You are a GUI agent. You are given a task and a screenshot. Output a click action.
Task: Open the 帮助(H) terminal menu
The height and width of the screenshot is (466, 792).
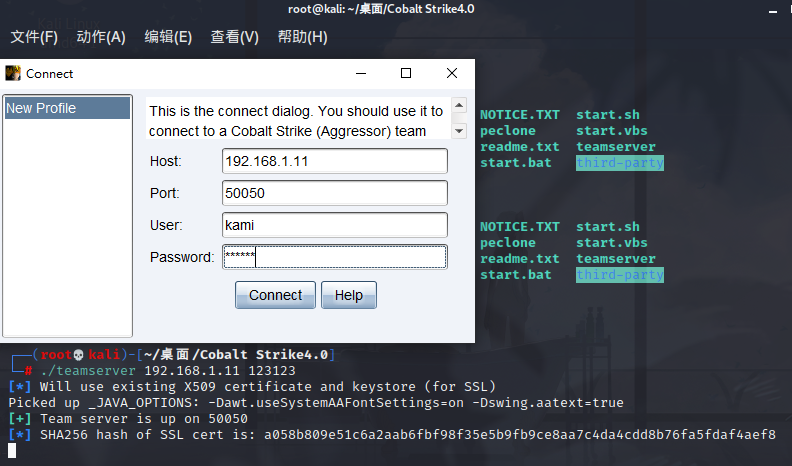[x=302, y=37]
